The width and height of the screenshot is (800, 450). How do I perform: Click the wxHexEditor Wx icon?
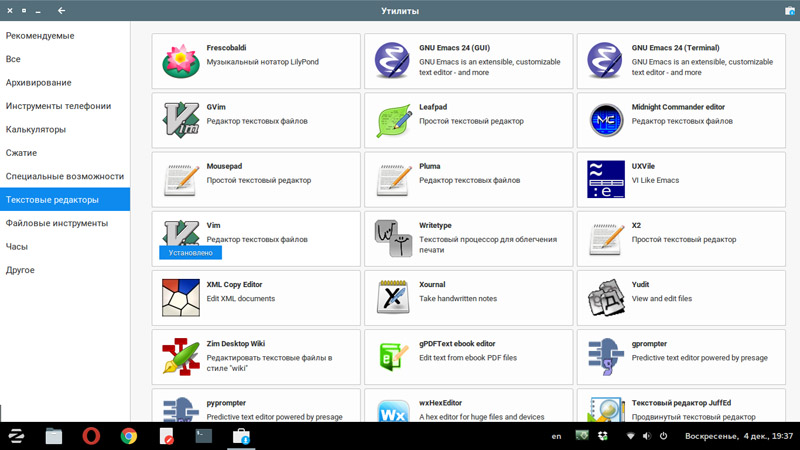pos(393,411)
